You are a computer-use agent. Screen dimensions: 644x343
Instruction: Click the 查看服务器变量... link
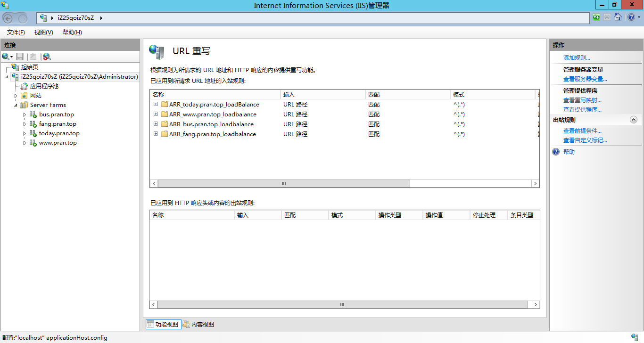(x=585, y=79)
